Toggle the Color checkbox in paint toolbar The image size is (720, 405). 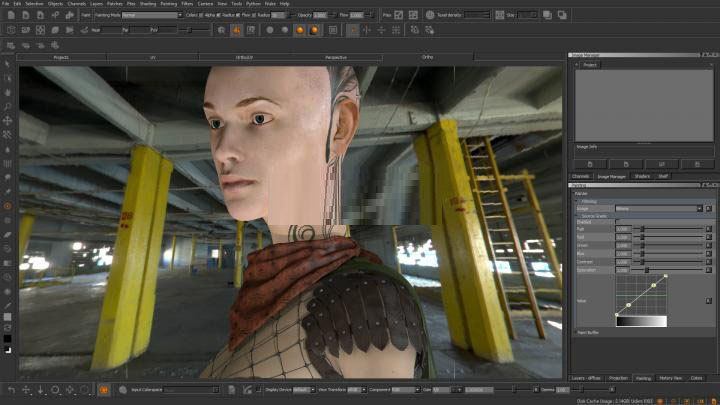(x=201, y=15)
